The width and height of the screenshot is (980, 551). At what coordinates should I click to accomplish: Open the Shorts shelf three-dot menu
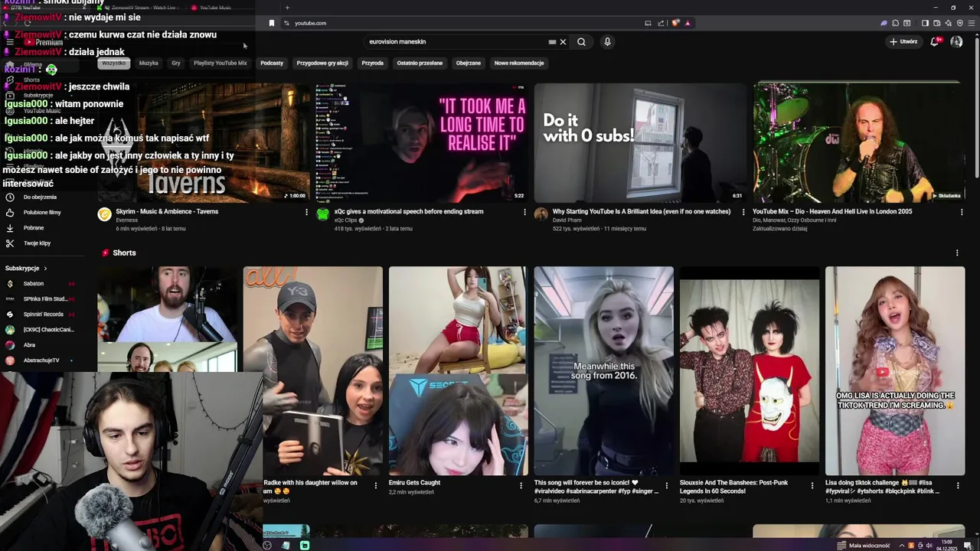pyautogui.click(x=957, y=253)
